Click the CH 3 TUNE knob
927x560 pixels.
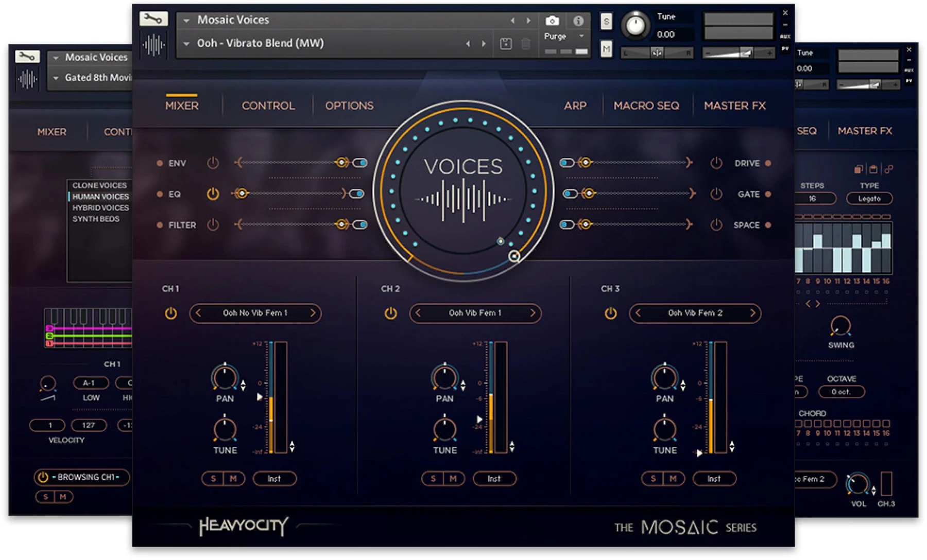[664, 430]
